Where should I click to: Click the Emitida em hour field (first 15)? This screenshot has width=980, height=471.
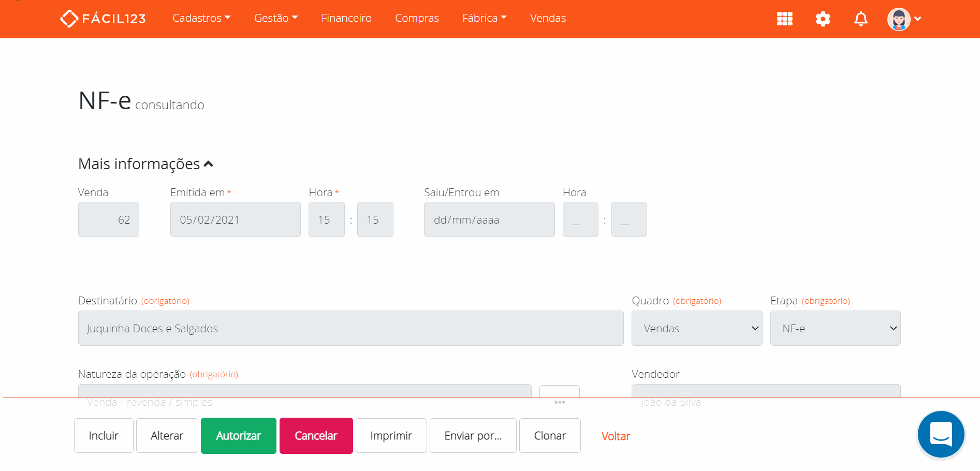click(327, 219)
